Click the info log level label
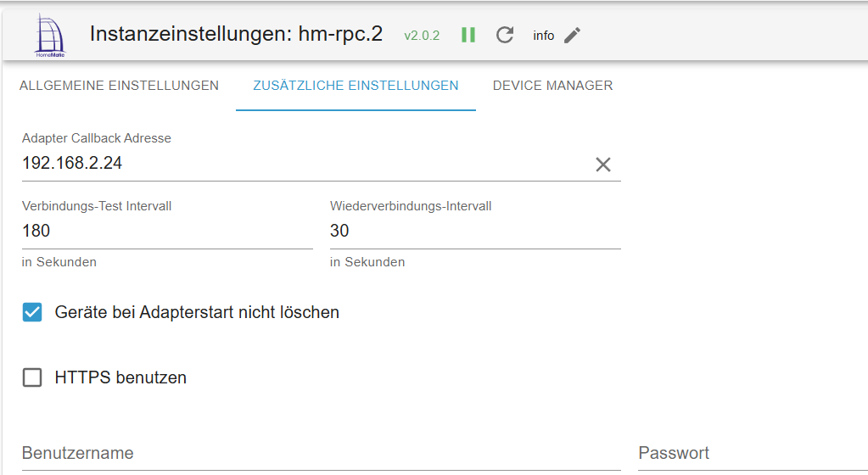The height and width of the screenshot is (475, 868). pyautogui.click(x=543, y=36)
